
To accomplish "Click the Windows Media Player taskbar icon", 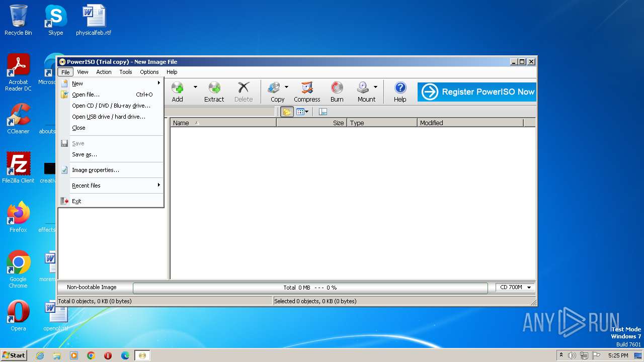I will pos(74,355).
